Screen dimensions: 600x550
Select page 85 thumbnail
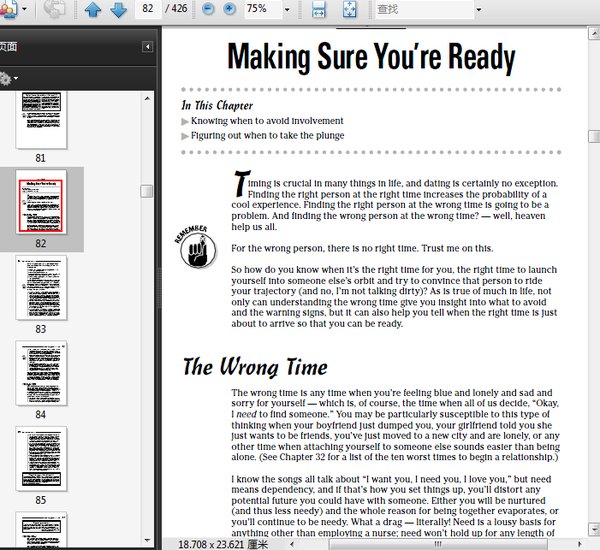pos(41,459)
